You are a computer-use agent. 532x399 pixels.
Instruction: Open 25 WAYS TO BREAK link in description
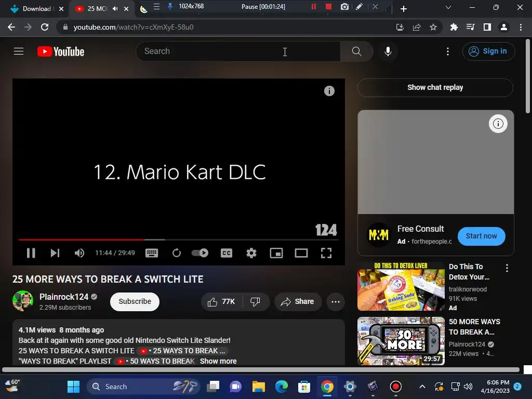183,351
